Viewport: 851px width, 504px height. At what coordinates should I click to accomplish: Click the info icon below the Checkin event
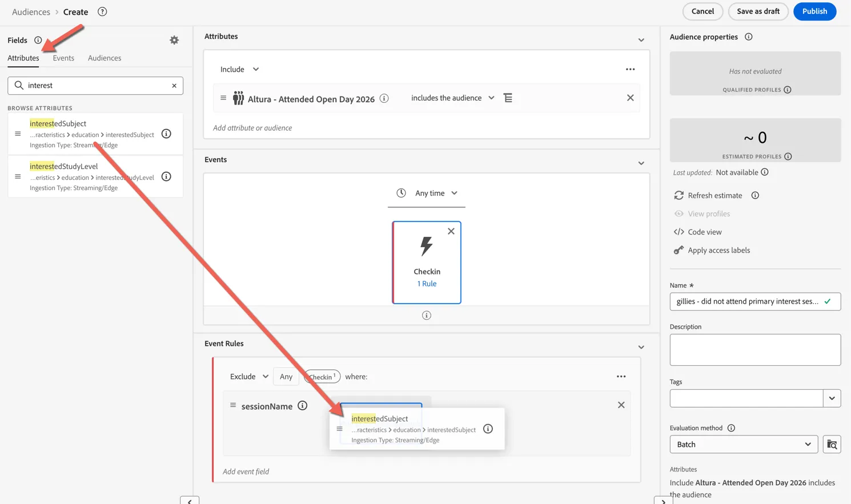coord(427,315)
